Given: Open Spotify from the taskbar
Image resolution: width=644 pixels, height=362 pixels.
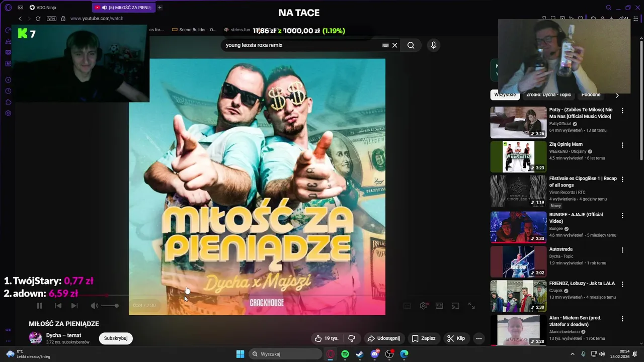Looking at the screenshot, I should click(x=345, y=354).
